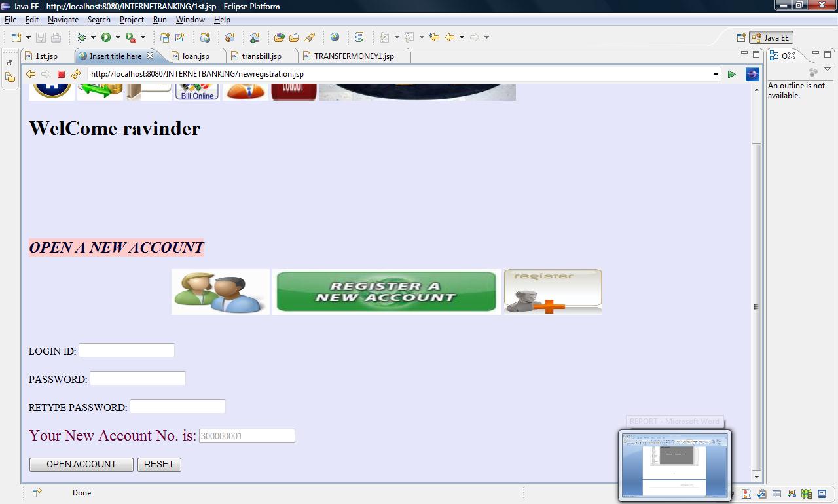Viewport: 838px width, 504px height.
Task: Click the two people users image
Action: click(221, 292)
